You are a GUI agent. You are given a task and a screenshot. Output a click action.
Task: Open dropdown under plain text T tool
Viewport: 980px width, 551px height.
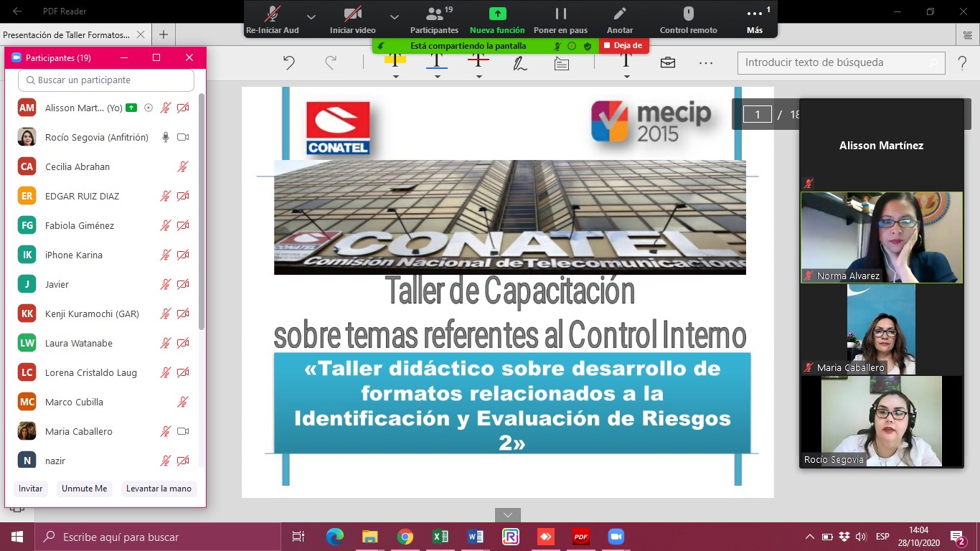coord(626,76)
